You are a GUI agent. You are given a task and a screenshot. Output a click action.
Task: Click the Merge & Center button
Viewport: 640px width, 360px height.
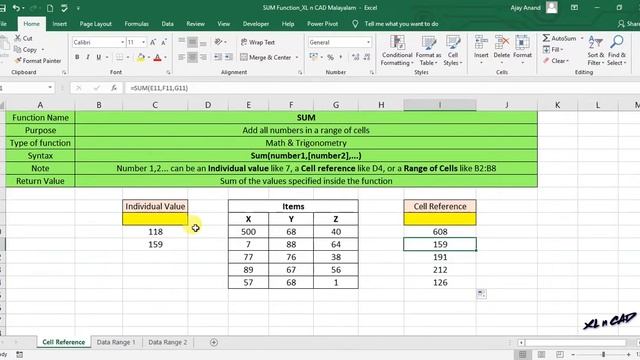(x=266, y=57)
